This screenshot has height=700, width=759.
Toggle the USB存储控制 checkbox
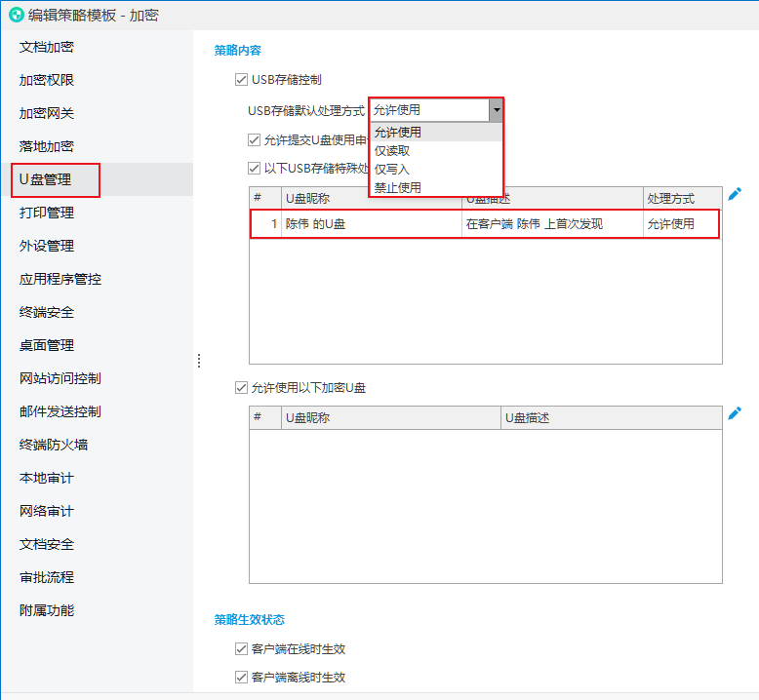click(241, 79)
